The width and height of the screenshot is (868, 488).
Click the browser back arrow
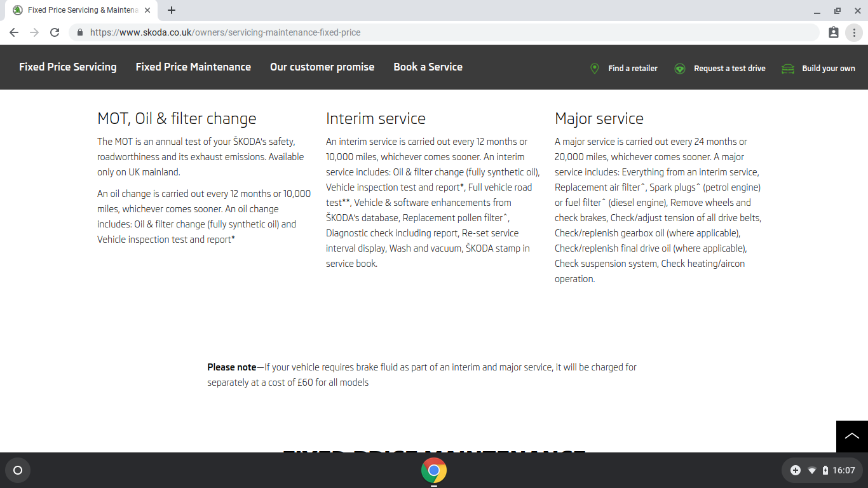[x=14, y=32]
